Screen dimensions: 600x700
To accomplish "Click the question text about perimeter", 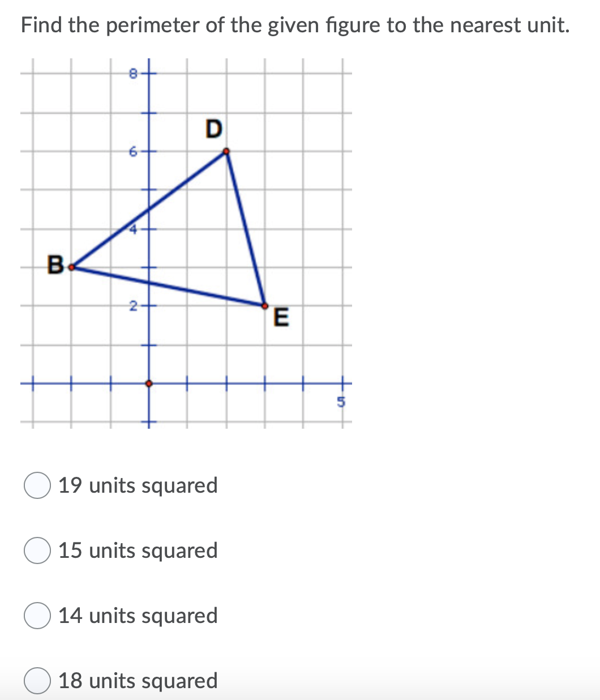I will click(294, 24).
